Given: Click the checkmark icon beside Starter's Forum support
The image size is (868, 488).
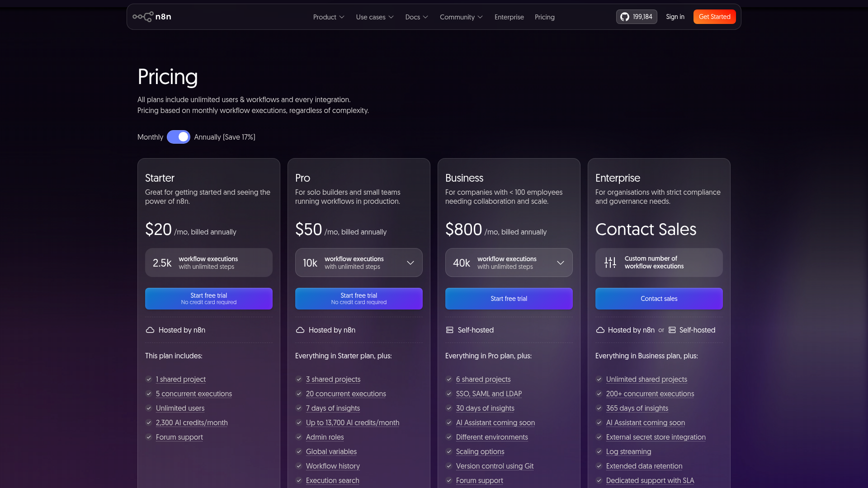Looking at the screenshot, I should point(149,437).
